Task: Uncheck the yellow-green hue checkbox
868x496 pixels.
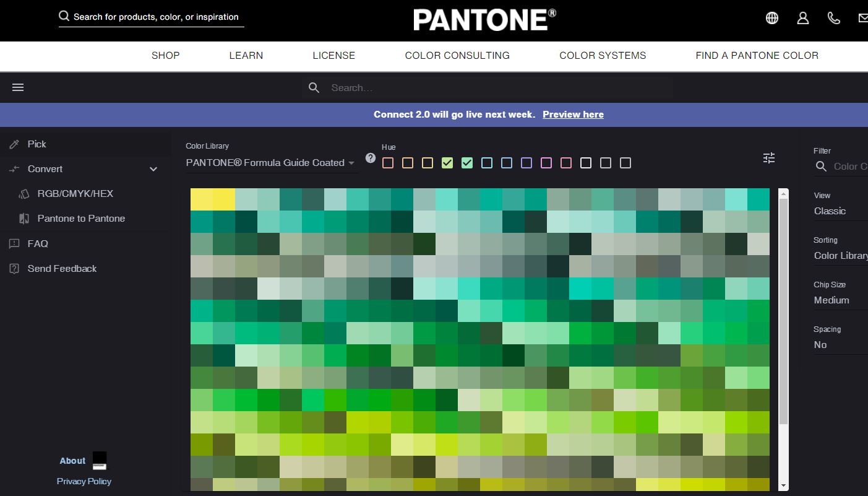Action: (447, 163)
